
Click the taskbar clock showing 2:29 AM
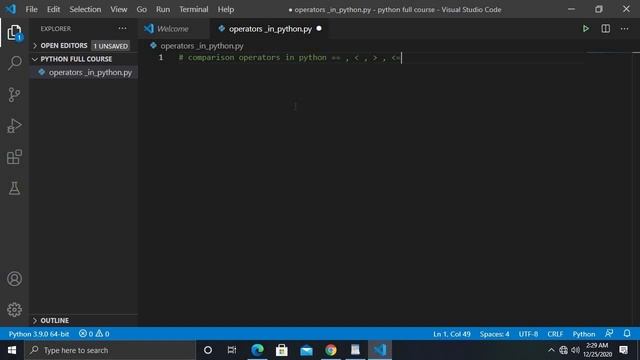point(598,350)
